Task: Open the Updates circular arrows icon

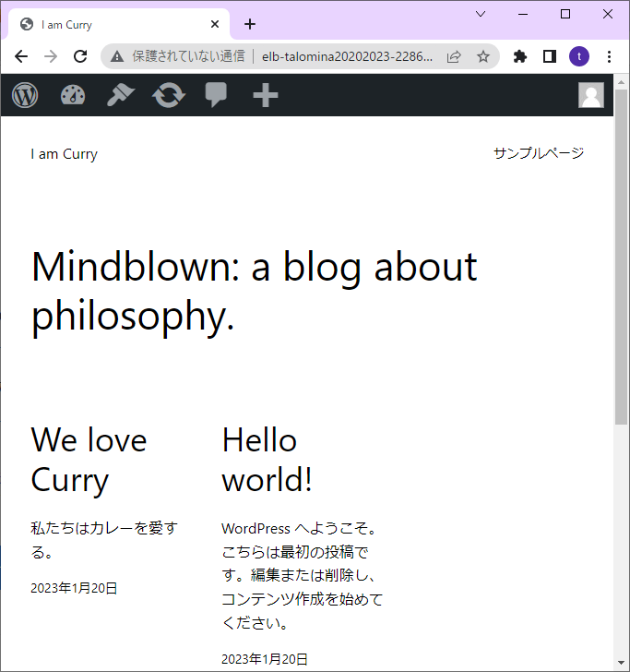Action: [x=169, y=95]
